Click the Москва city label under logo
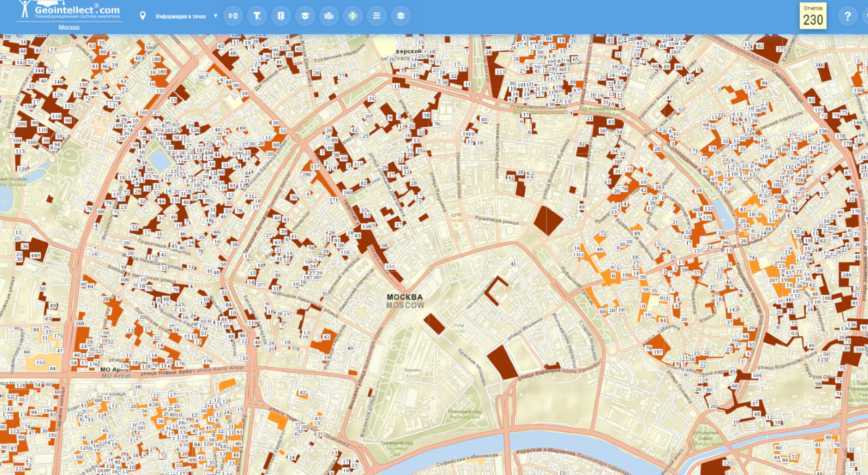This screenshot has width=868, height=475. coord(69,27)
